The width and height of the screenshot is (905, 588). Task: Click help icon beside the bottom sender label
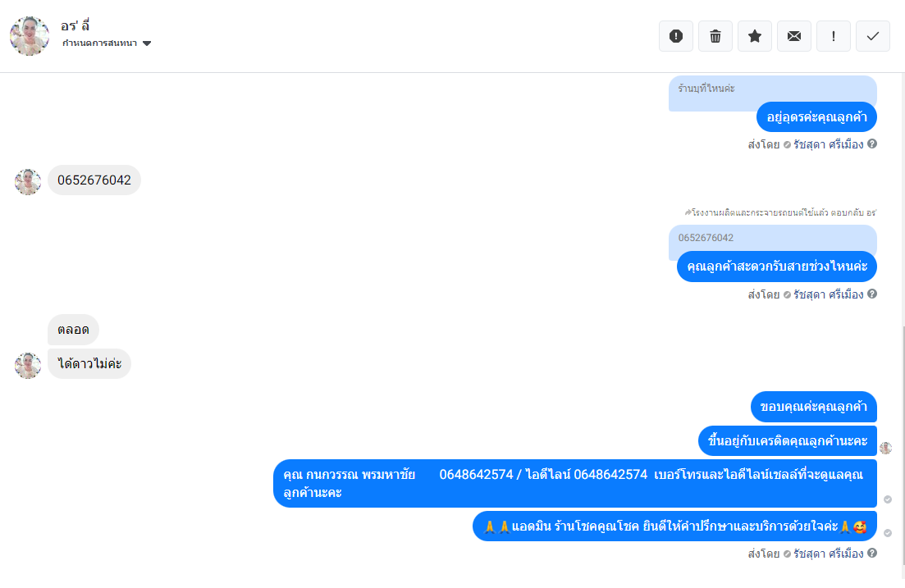[872, 553]
